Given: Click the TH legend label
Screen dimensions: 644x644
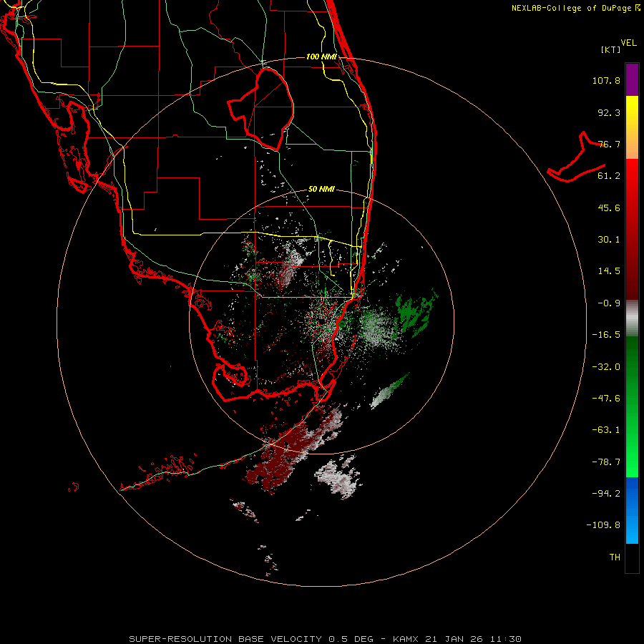Looking at the screenshot, I should 615,557.
